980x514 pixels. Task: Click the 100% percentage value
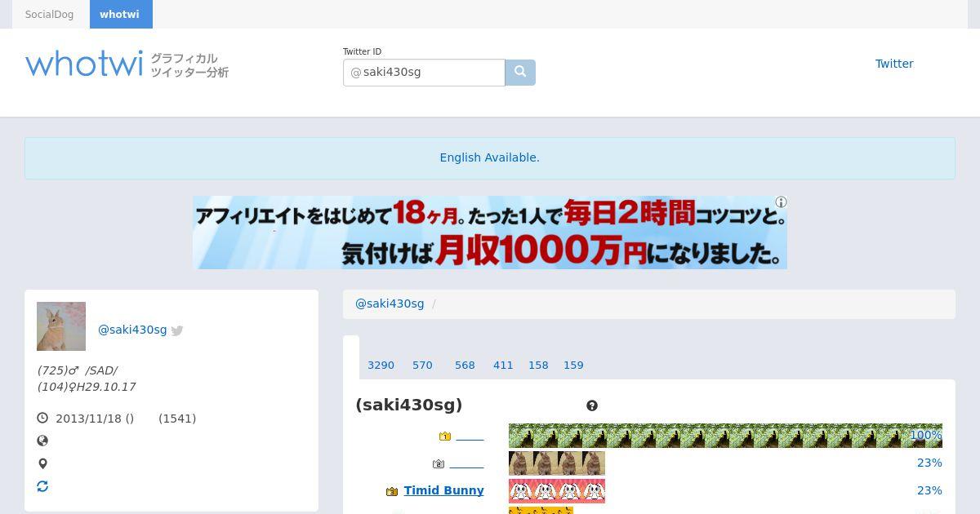(925, 436)
